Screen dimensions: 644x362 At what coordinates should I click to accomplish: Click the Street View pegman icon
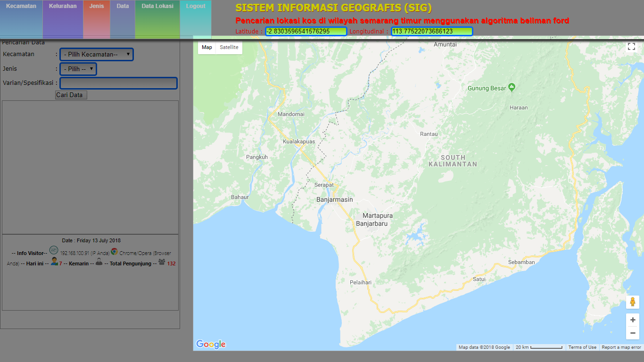632,302
